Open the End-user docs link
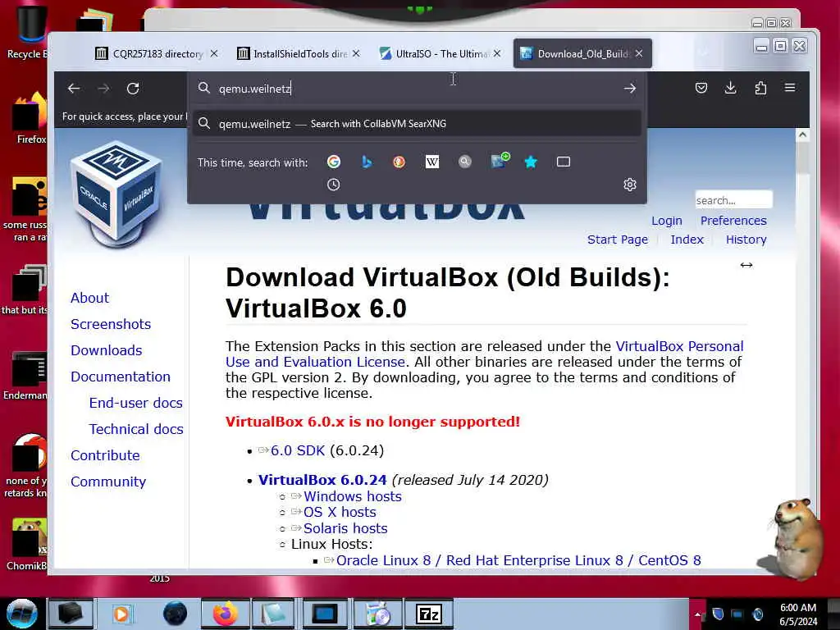840x630 pixels. 135,403
